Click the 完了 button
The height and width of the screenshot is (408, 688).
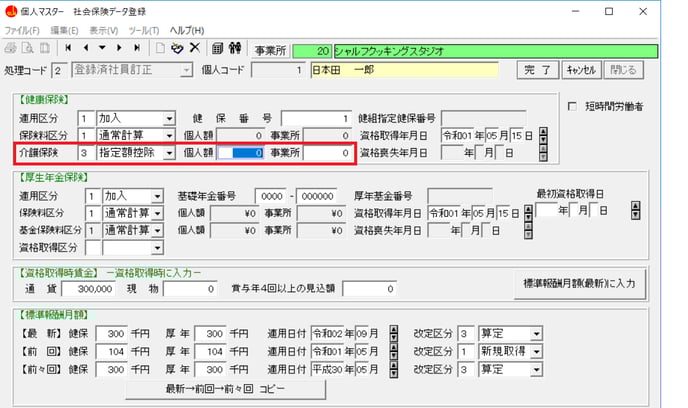pyautogui.click(x=538, y=70)
